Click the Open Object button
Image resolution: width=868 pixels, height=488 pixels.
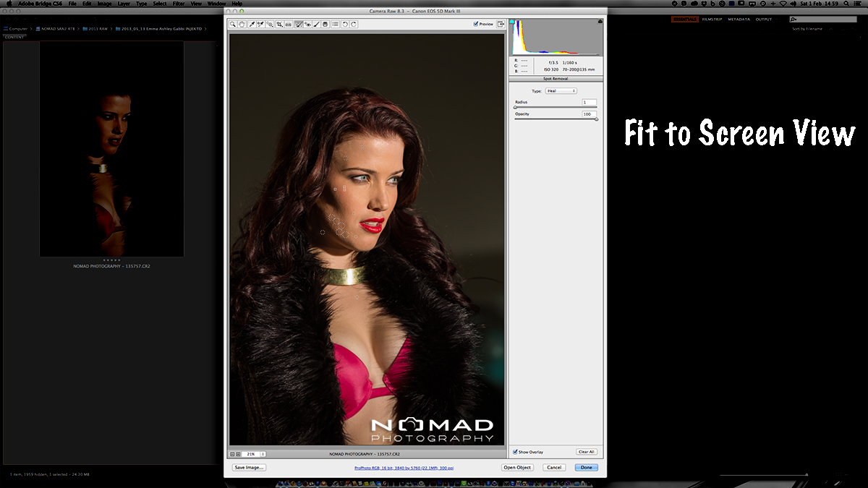[x=517, y=468]
